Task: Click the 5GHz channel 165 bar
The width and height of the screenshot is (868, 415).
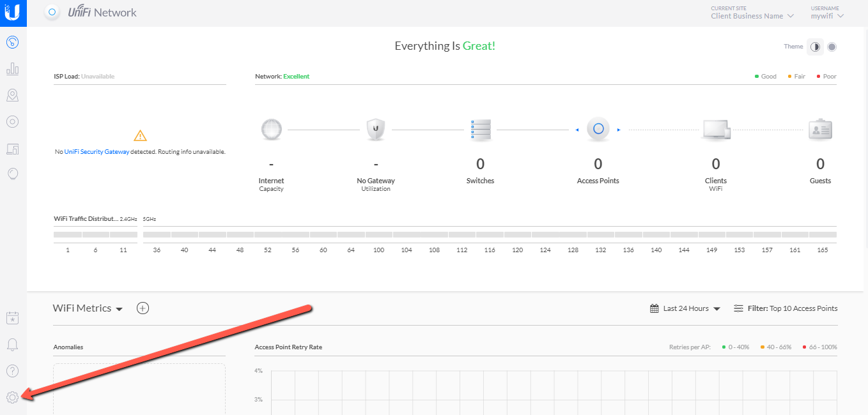Action: [823, 235]
